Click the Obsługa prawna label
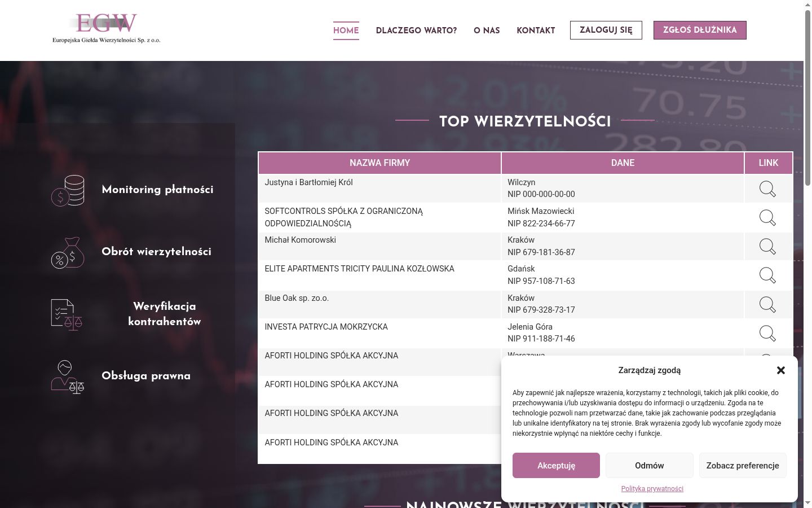This screenshot has height=508, width=812. (146, 376)
